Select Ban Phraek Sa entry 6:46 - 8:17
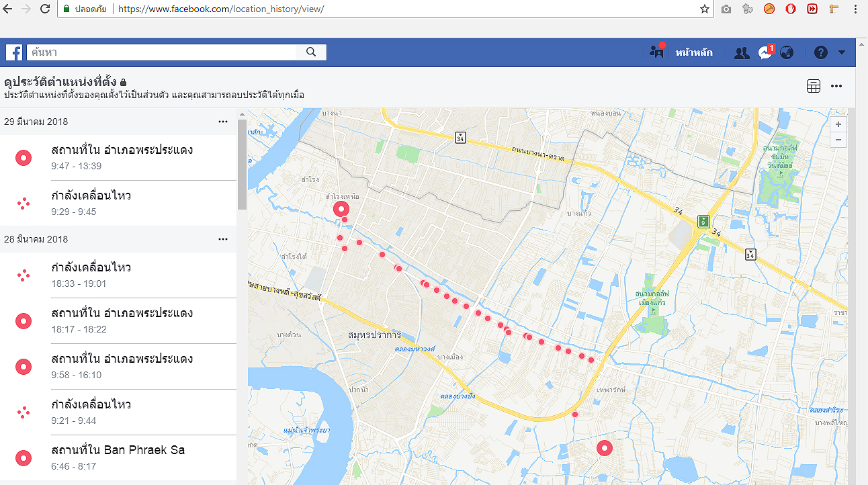The image size is (868, 485). pyautogui.click(x=118, y=458)
